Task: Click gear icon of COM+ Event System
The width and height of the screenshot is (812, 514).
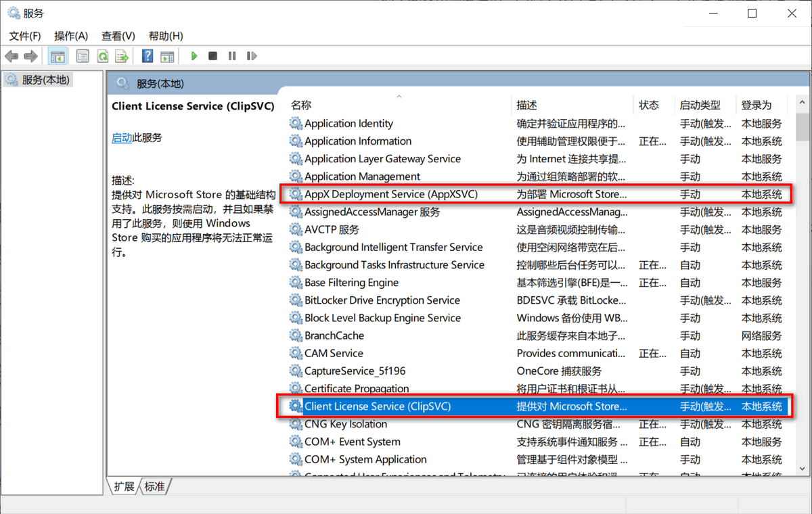Action: pyautogui.click(x=296, y=442)
